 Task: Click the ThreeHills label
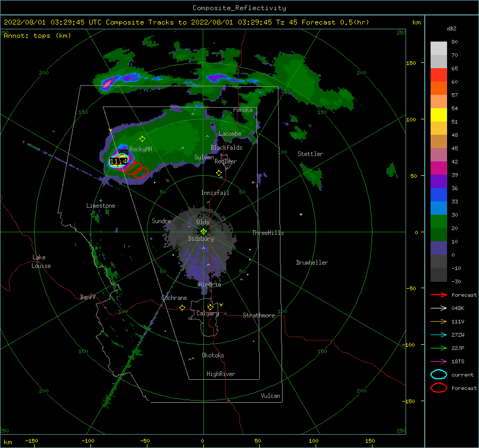click(x=268, y=233)
